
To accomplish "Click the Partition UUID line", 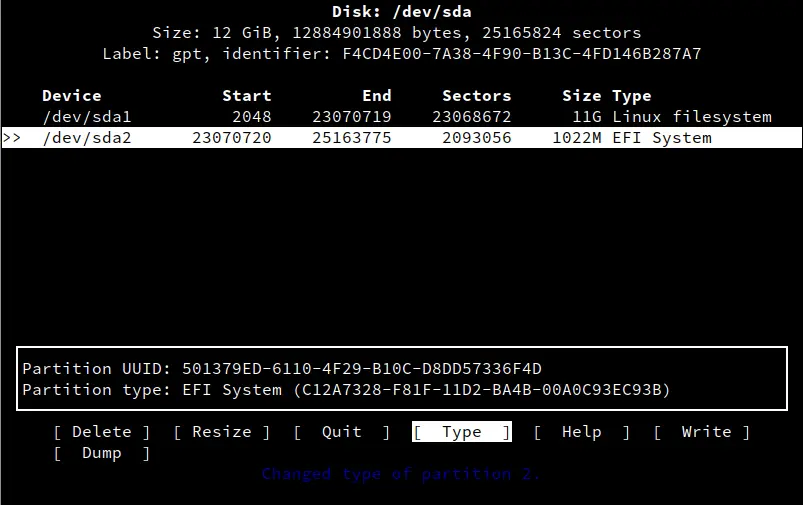I will tap(282, 369).
